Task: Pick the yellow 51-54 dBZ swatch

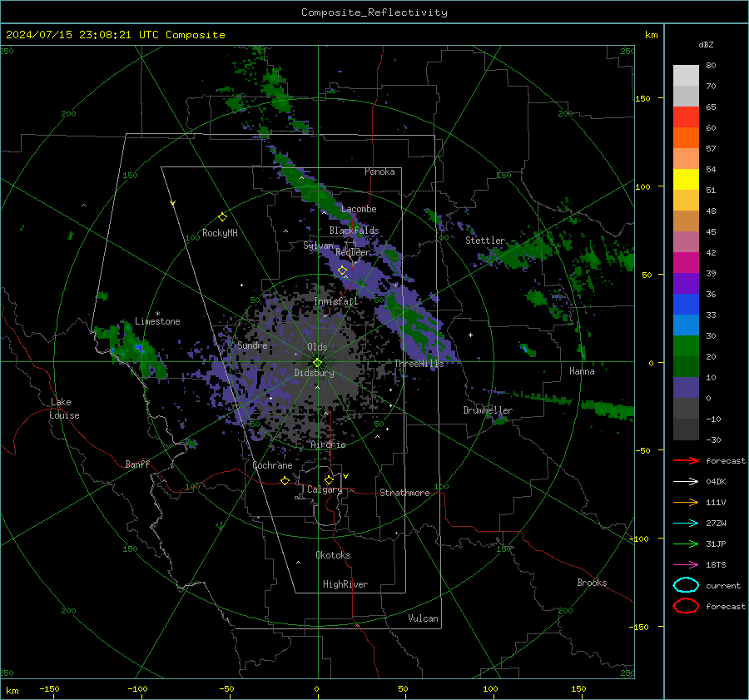Action: (686, 180)
